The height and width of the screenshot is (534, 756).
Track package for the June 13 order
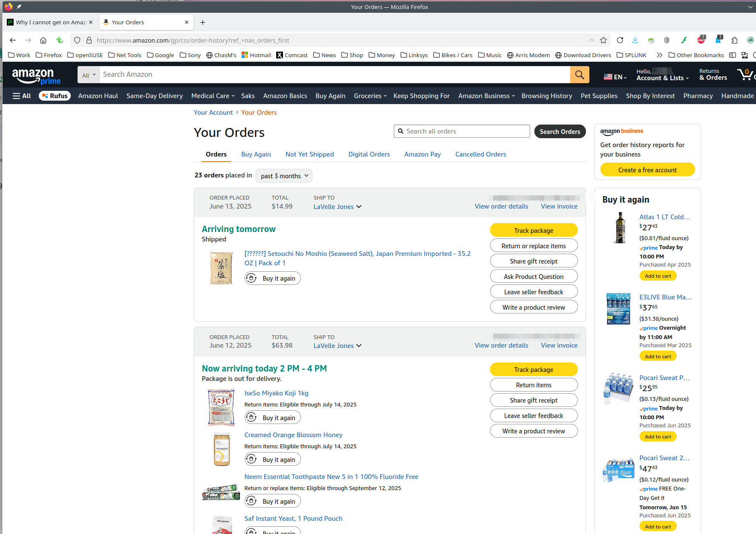pos(534,230)
